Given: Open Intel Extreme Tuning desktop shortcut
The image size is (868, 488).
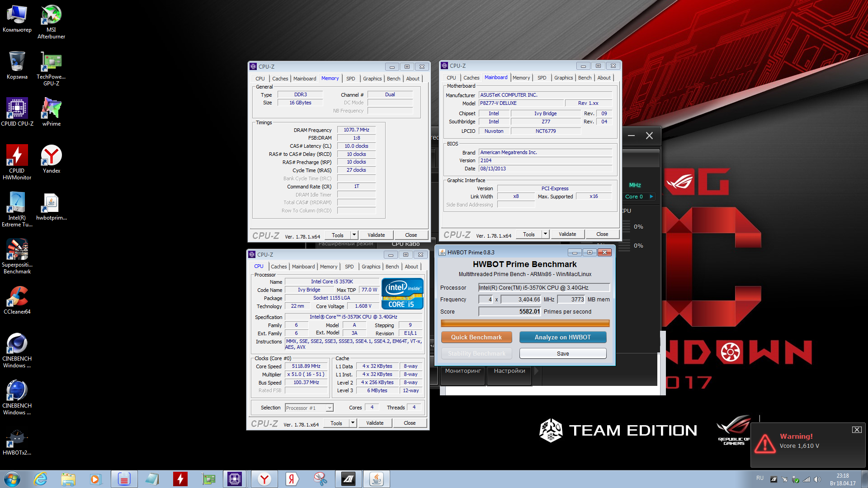Looking at the screenshot, I should 17,209.
